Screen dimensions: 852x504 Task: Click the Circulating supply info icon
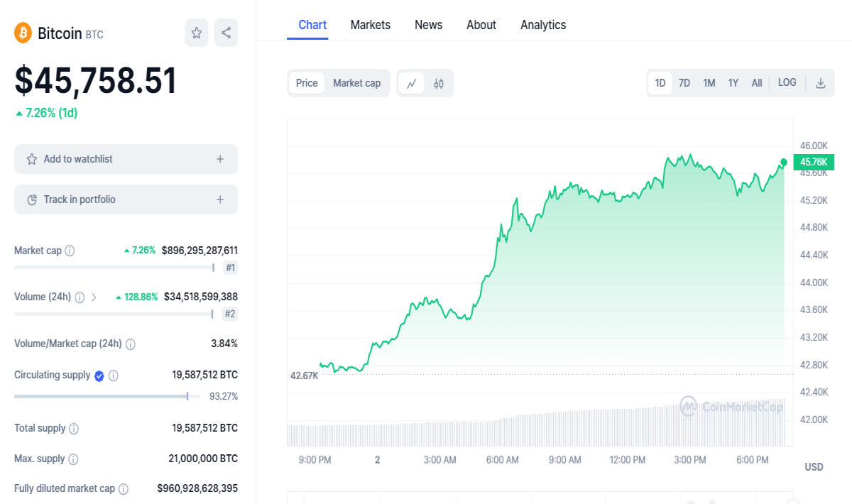point(114,376)
